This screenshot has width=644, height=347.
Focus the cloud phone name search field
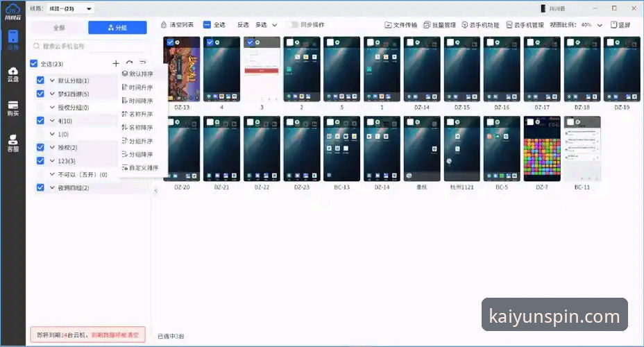88,46
